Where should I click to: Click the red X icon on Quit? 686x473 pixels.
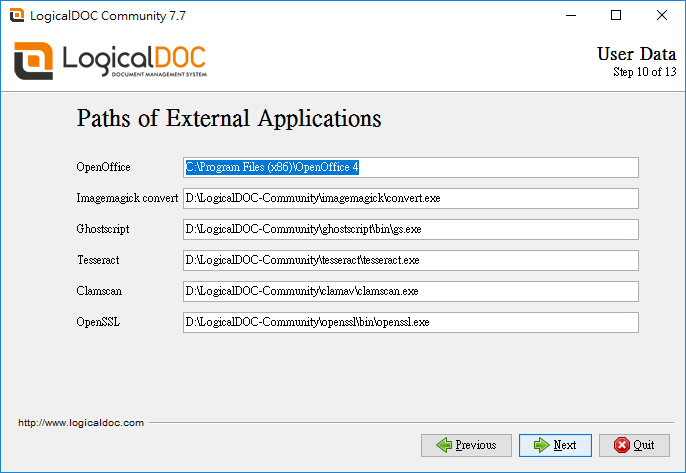622,445
